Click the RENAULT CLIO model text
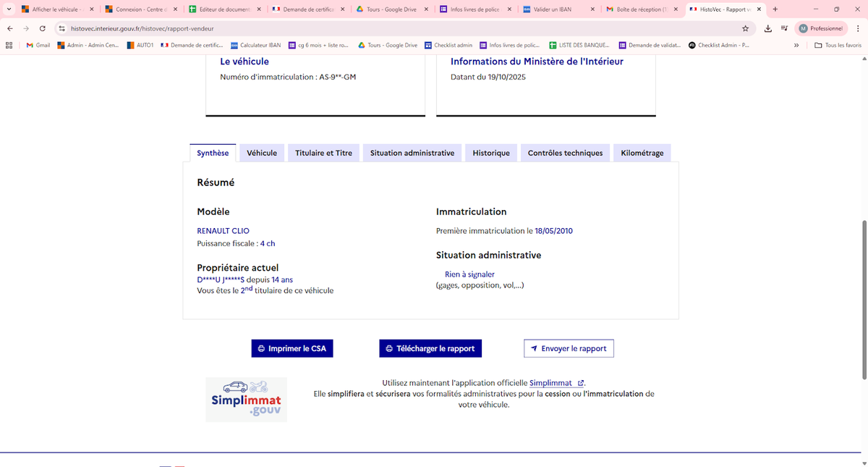The width and height of the screenshot is (868, 467). 223,231
